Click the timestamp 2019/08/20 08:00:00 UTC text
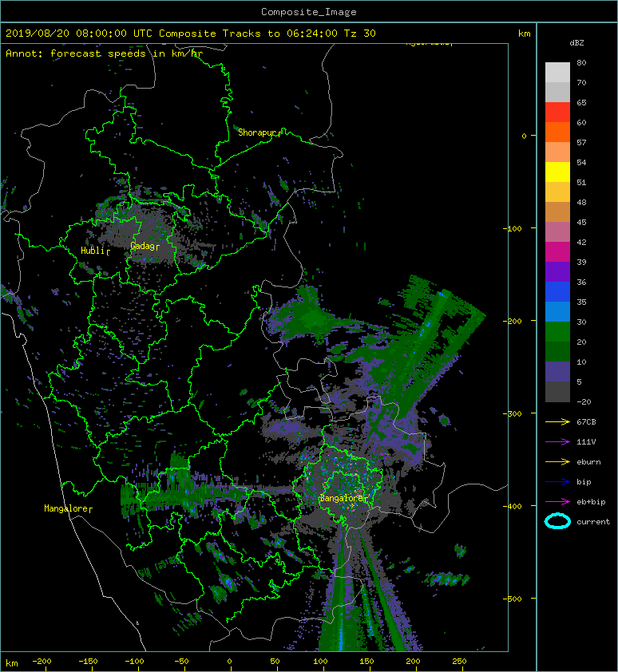Image resolution: width=618 pixels, height=672 pixels. 79,34
